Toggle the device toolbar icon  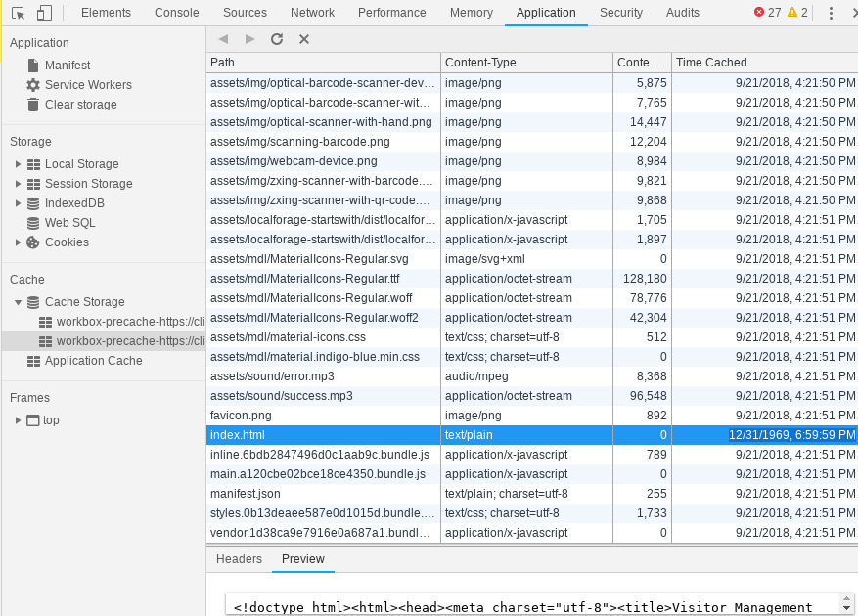click(x=42, y=13)
